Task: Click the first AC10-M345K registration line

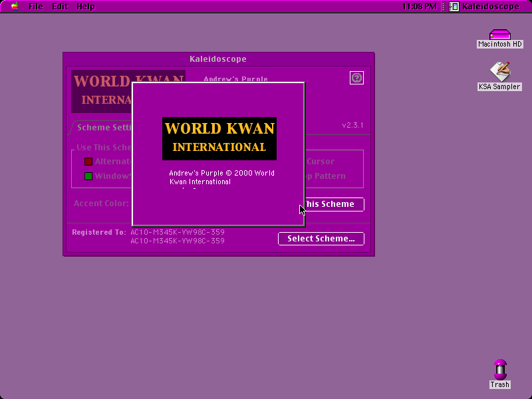Action: [178, 232]
